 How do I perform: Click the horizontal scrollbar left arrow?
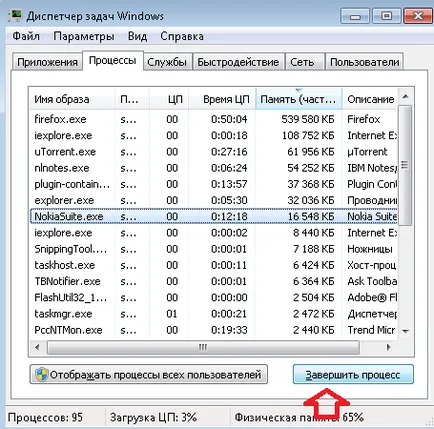[x=37, y=347]
